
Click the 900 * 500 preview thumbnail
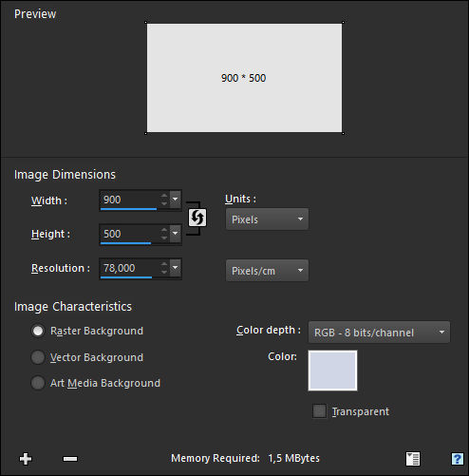(x=244, y=78)
